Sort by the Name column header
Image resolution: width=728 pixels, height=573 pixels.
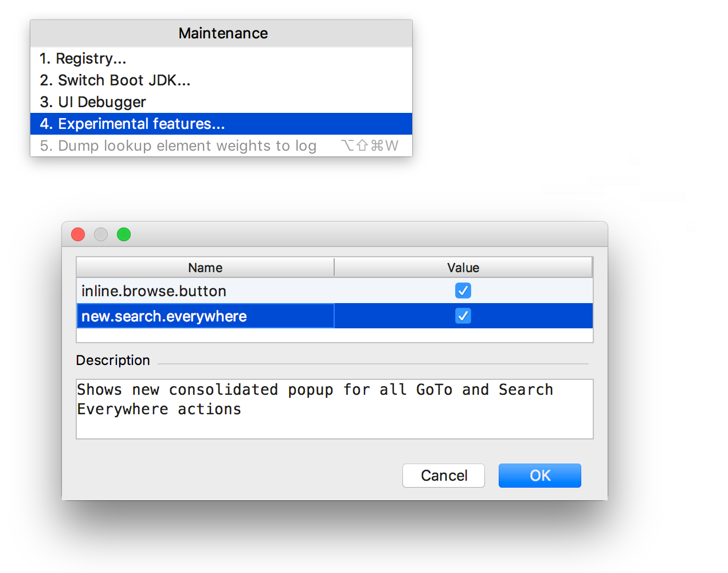pyautogui.click(x=205, y=268)
